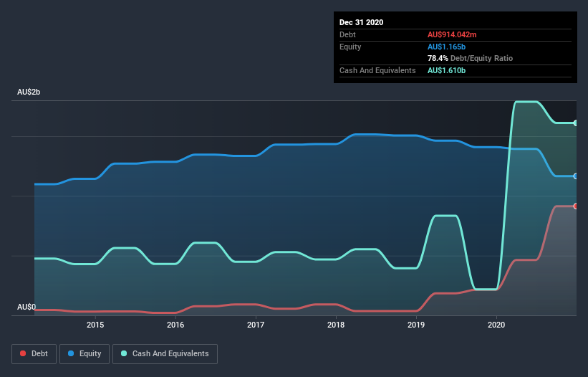Select the red Debt endpoint marker

[x=576, y=206]
